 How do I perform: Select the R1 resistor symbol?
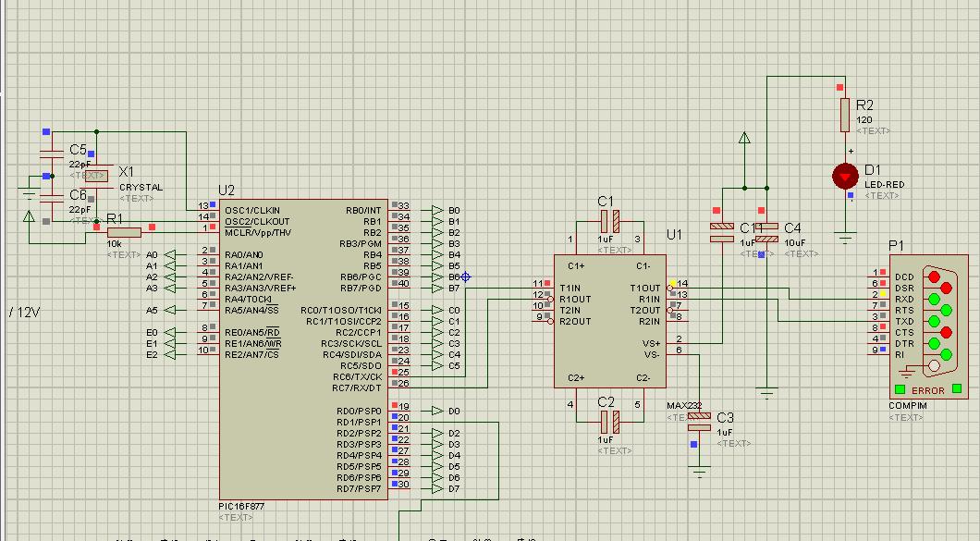click(125, 232)
